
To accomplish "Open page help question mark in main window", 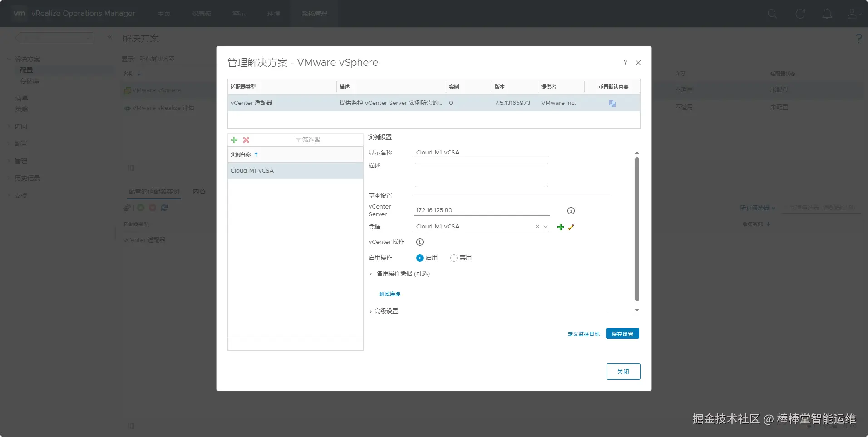I will [x=858, y=39].
